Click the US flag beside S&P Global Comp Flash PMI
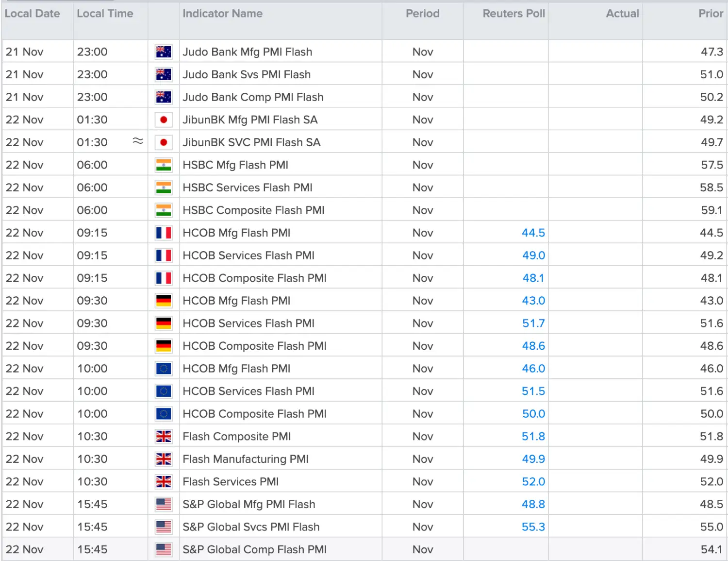This screenshot has width=728, height=561. pyautogui.click(x=164, y=549)
